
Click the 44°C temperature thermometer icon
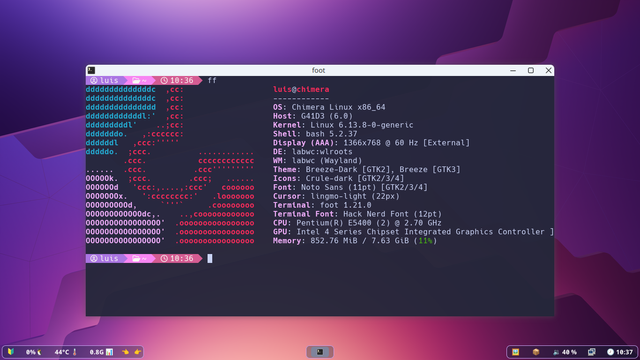(x=75, y=352)
